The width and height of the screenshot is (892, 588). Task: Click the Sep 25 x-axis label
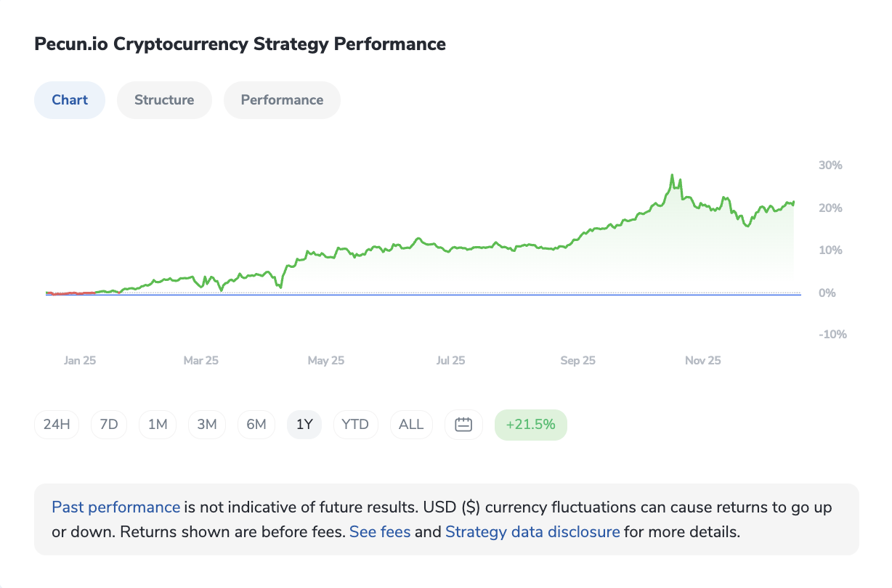click(x=578, y=360)
